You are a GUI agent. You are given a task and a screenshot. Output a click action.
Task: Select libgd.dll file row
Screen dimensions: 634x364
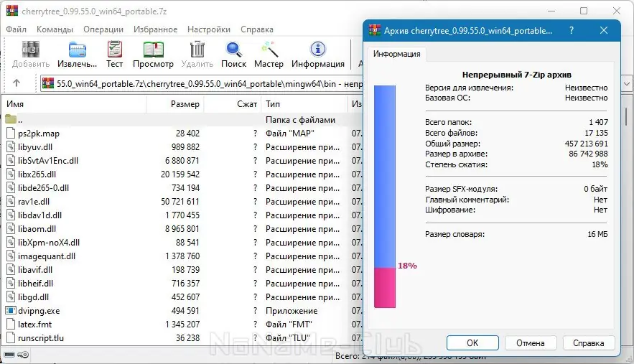click(182, 297)
